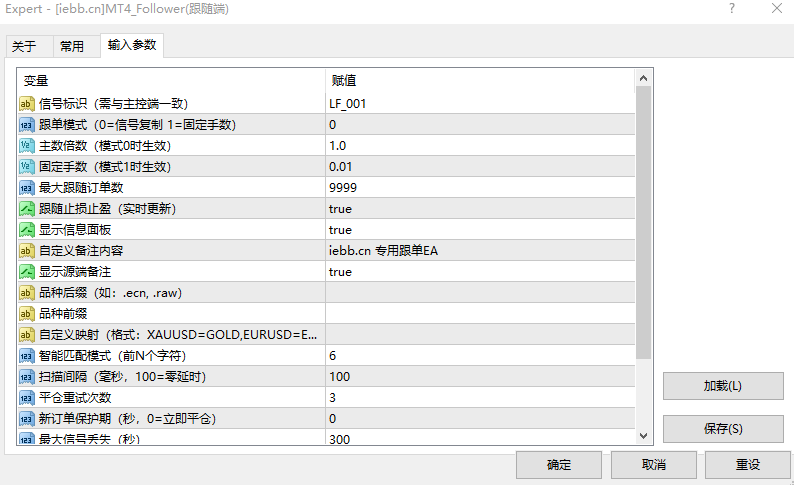Image resolution: width=794 pixels, height=485 pixels.
Task: Click the question mark help button
Action: 732,9
